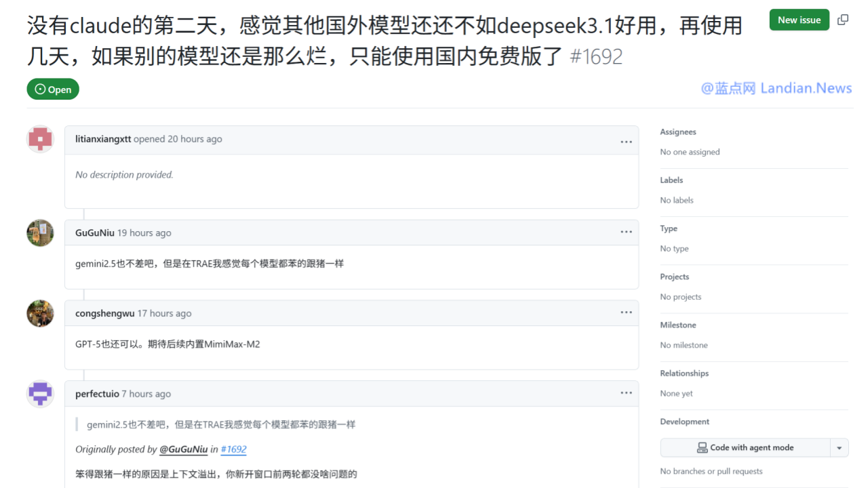Open the #1692 issue reference link
This screenshot has height=488, width=868.
coord(233,449)
